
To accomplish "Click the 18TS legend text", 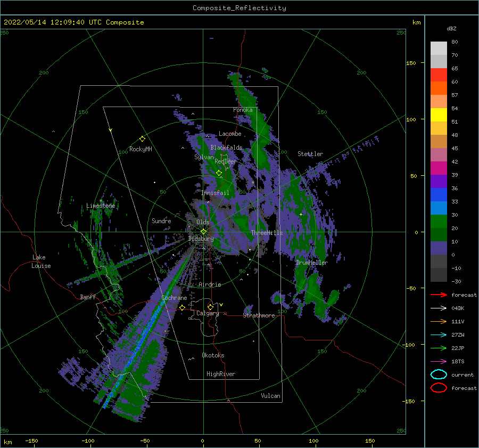I will point(458,362).
